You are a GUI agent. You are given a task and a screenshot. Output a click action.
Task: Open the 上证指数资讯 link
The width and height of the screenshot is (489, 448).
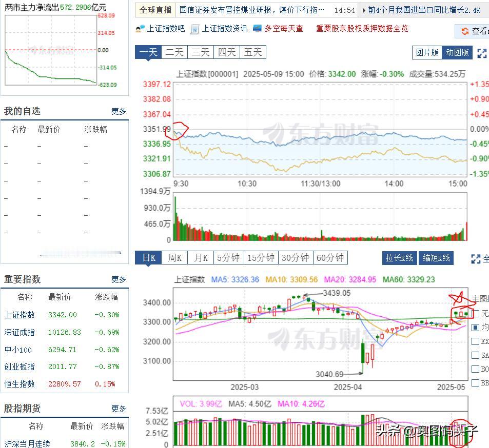(225, 29)
